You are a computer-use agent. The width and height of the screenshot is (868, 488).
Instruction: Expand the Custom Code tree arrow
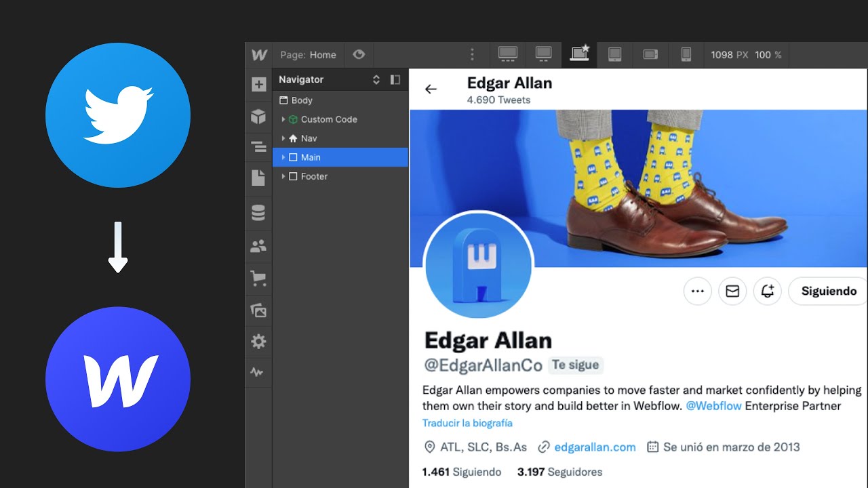[x=283, y=119]
